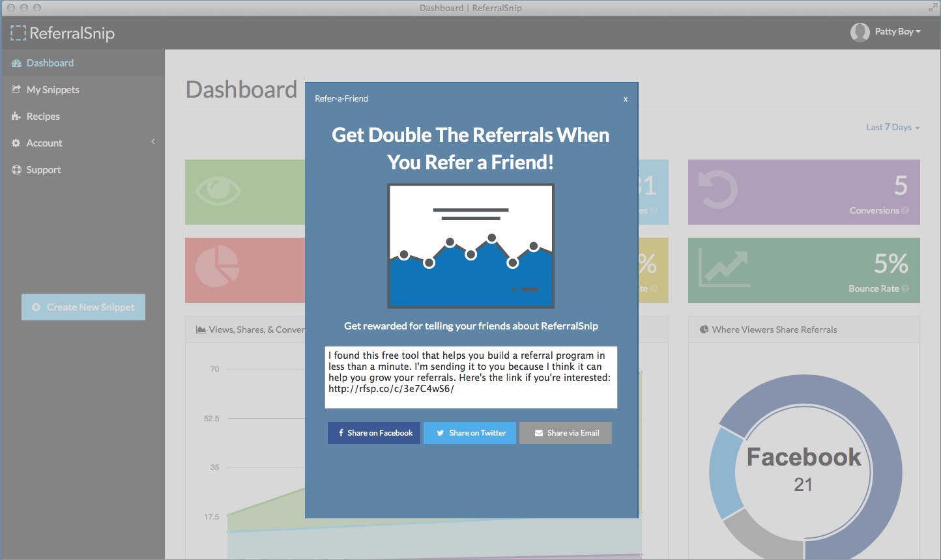Click the window fullscreen arrows icon
Screen dimensions: 941x560
[933, 8]
